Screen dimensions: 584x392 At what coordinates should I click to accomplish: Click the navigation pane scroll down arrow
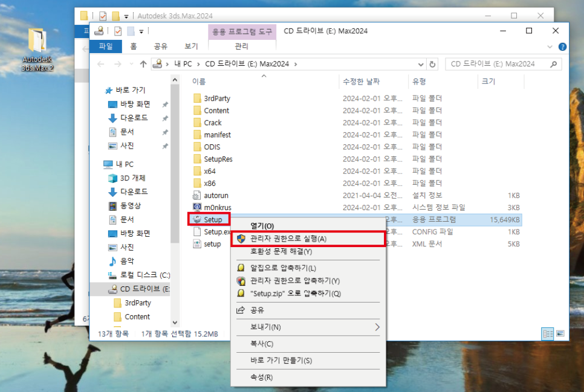175,323
